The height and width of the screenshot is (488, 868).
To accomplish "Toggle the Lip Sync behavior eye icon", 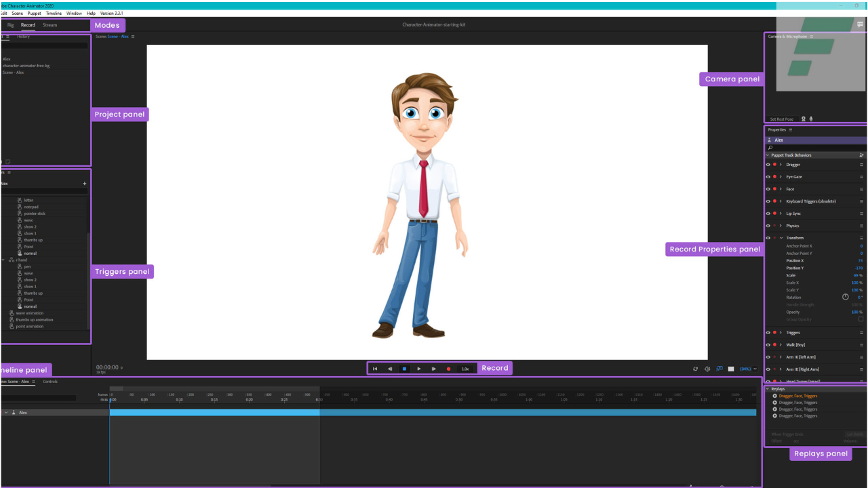I will tap(768, 213).
